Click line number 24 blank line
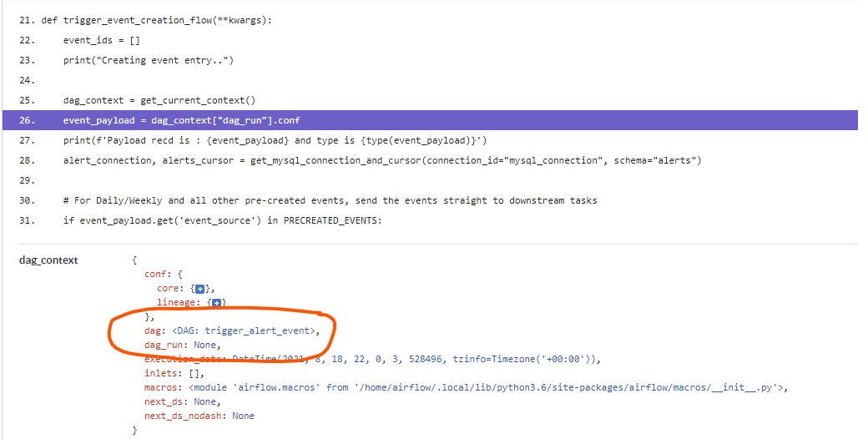Screen dimensions: 868x444 [x=27, y=80]
